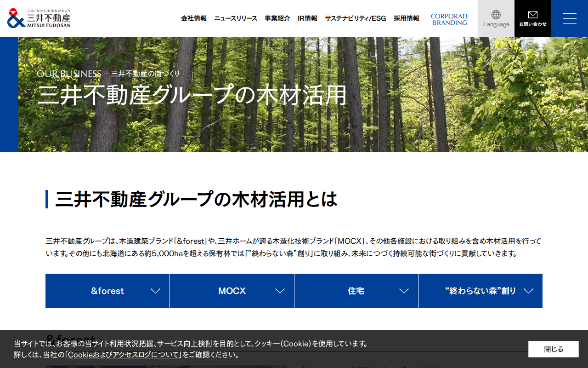Click the hero title 三井不動産グループの木材活用
Viewport: 588px width, 368px height.
click(x=192, y=95)
